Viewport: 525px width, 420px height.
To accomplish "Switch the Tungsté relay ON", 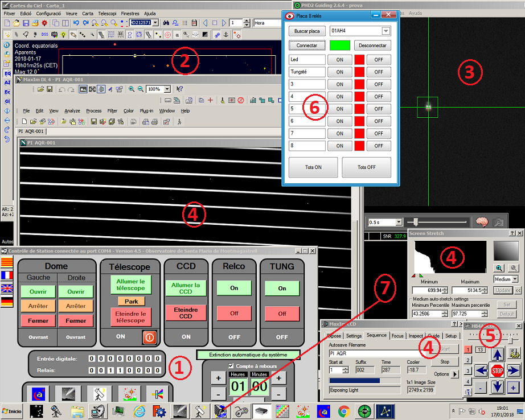I will click(x=339, y=72).
